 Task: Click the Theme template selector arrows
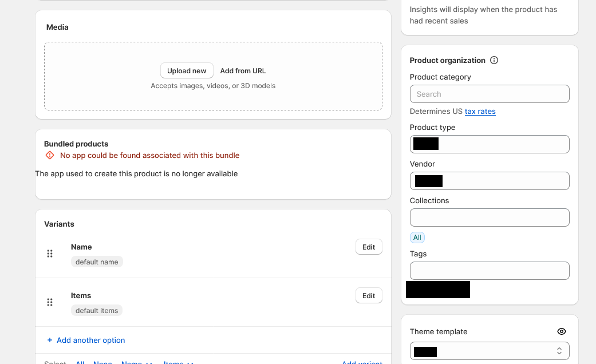pyautogui.click(x=559, y=351)
